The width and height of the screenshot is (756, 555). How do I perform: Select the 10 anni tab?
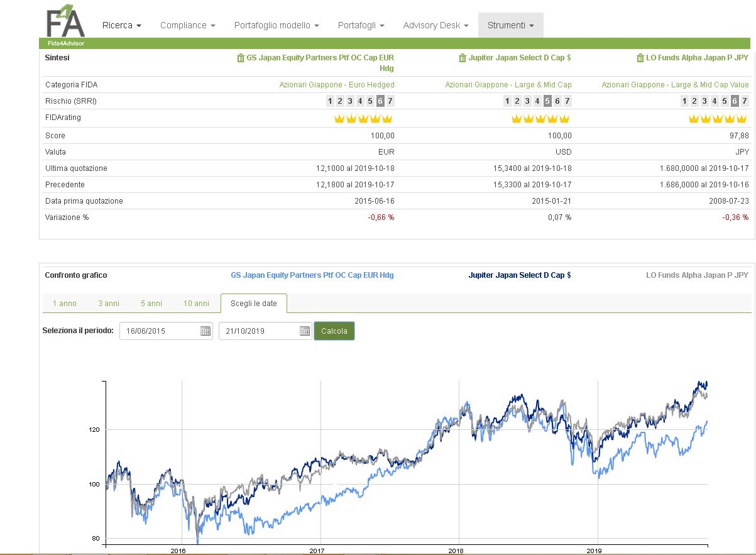tap(196, 304)
